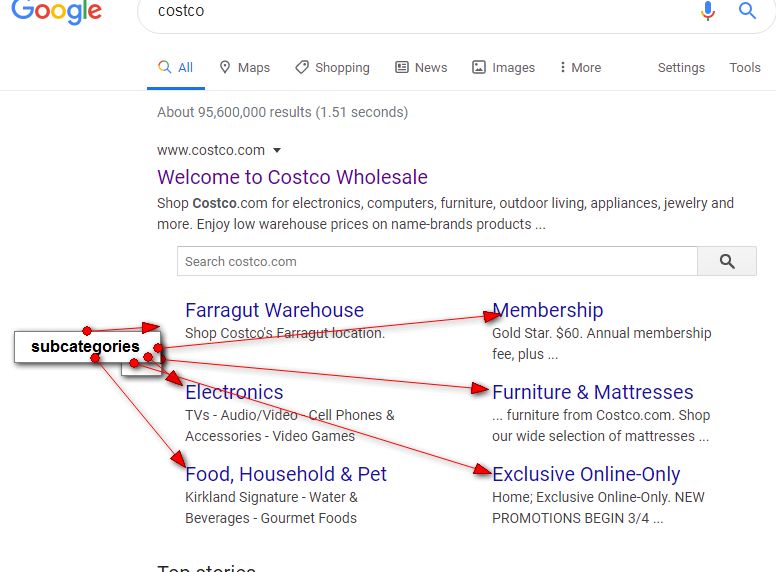This screenshot has width=776, height=572.
Task: Open the Electronics sitelink
Action: [234, 392]
